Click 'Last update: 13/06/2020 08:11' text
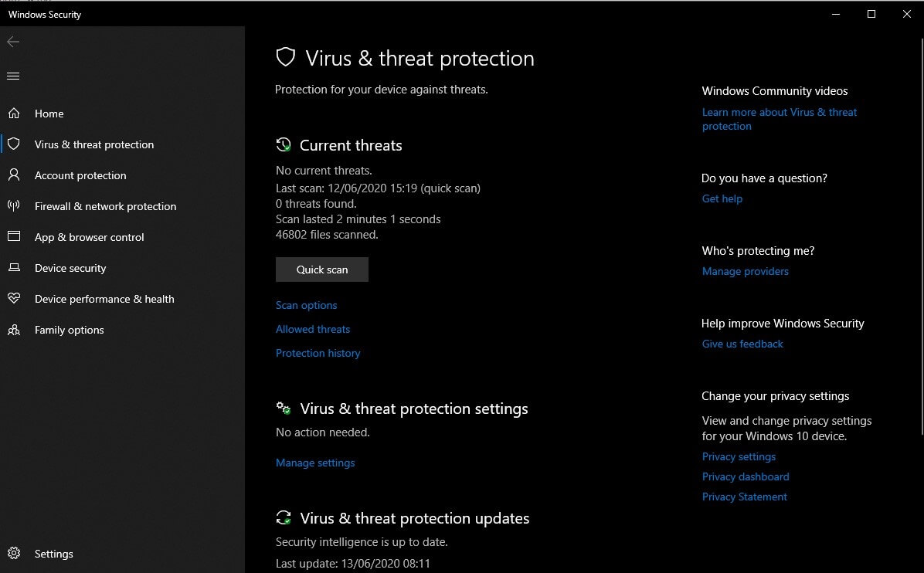This screenshot has width=924, height=573. click(x=353, y=564)
